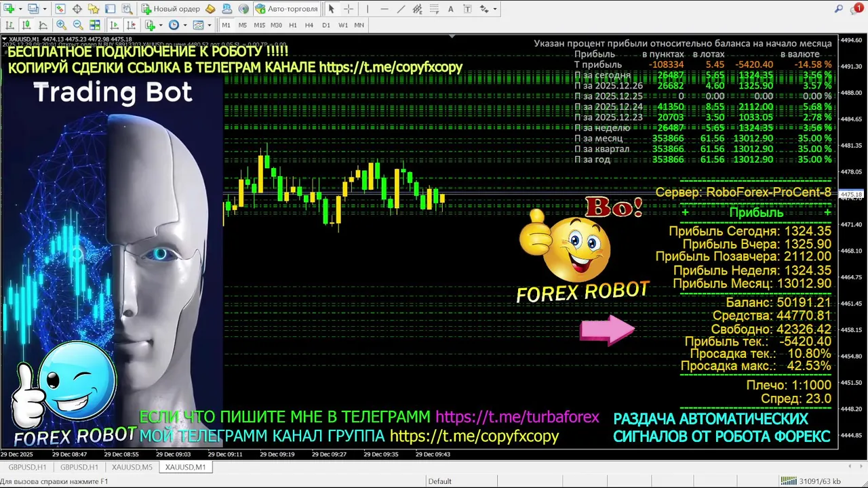Select the equidistant channel tool

coord(417,9)
